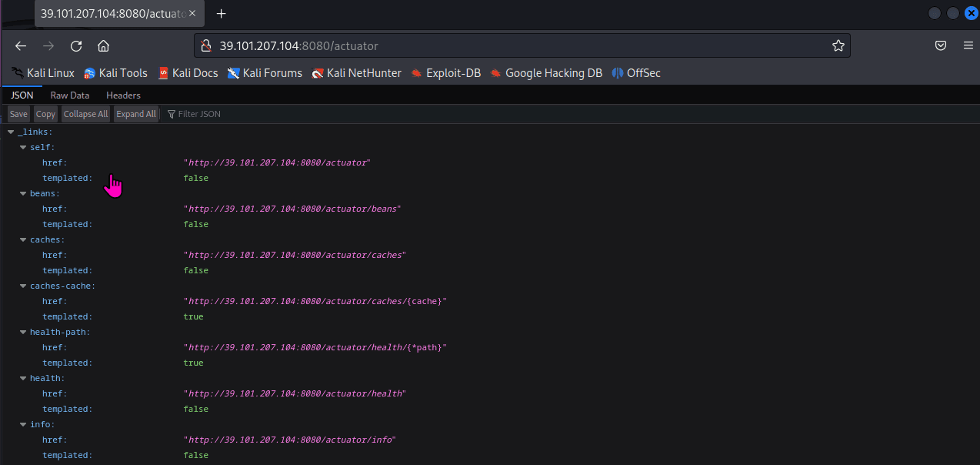Collapse the beans JSON node
Viewport: 980px width, 465px height.
point(23,194)
